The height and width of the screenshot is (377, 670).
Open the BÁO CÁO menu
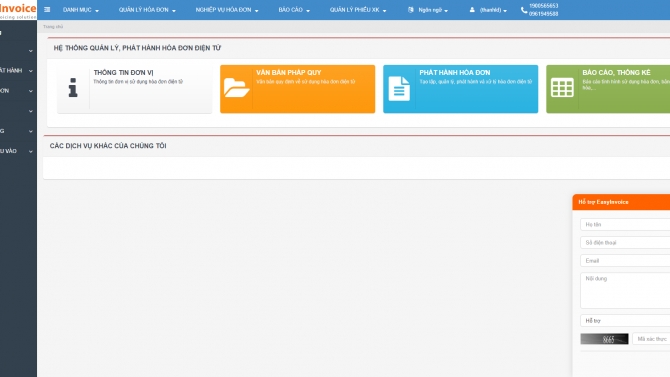point(294,10)
